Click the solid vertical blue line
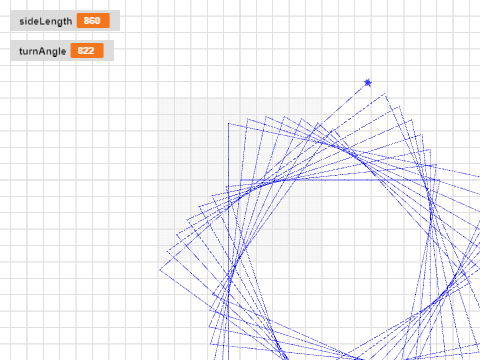The height and width of the screenshot is (360, 480). tap(228, 241)
